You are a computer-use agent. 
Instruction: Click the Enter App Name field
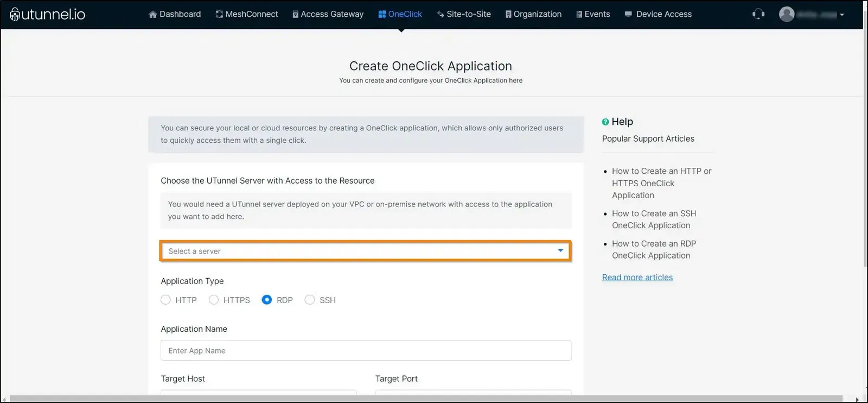366,350
